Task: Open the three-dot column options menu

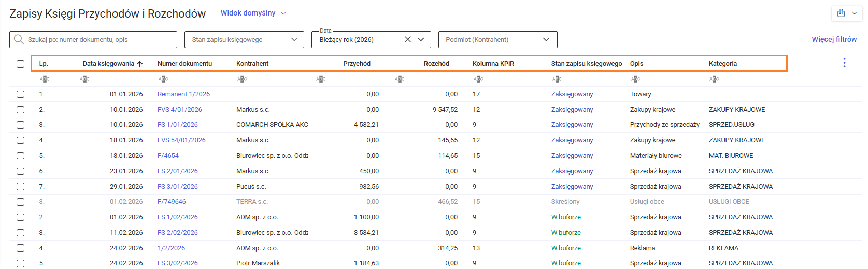Action: 844,63
